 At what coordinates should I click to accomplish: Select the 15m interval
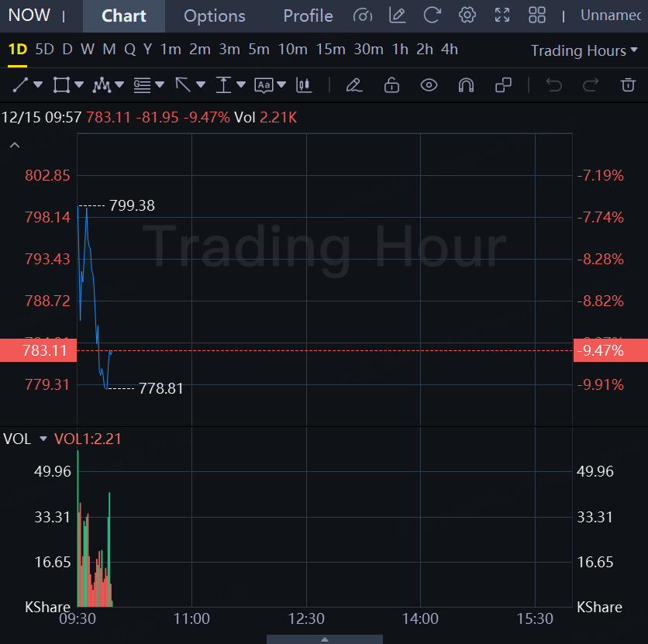pos(331,50)
